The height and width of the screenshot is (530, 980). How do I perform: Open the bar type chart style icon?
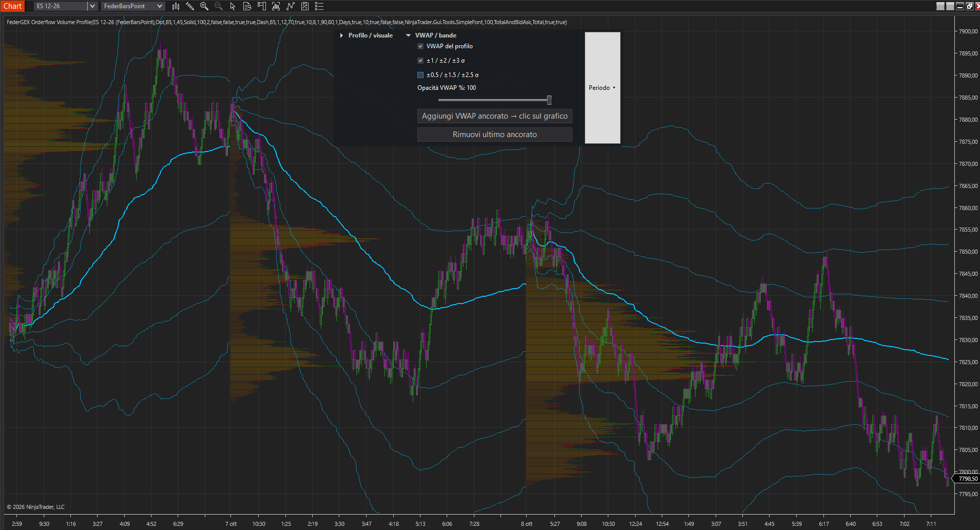[176, 6]
